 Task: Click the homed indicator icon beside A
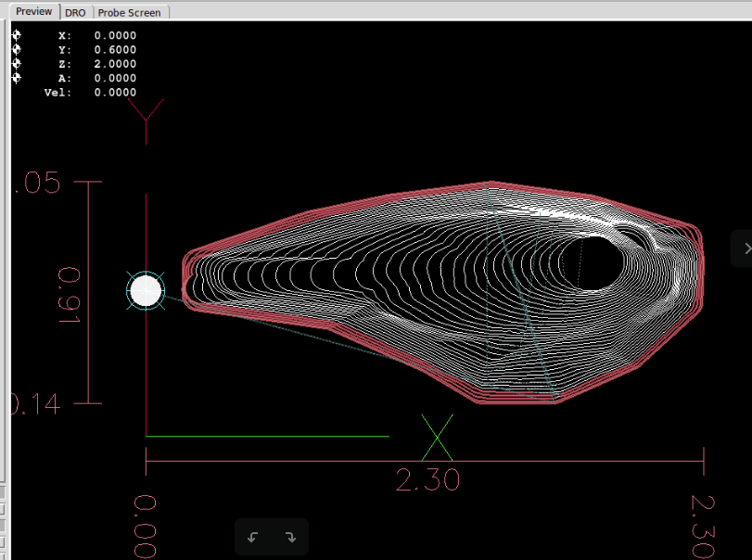pyautogui.click(x=16, y=78)
